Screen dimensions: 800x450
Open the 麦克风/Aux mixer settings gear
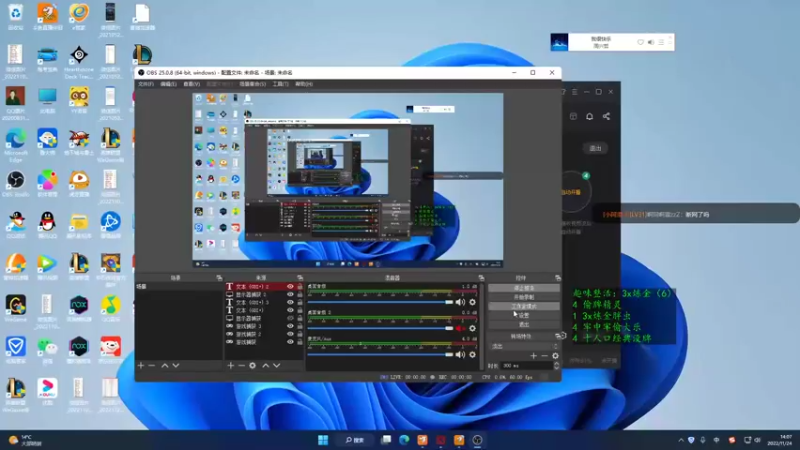(472, 355)
